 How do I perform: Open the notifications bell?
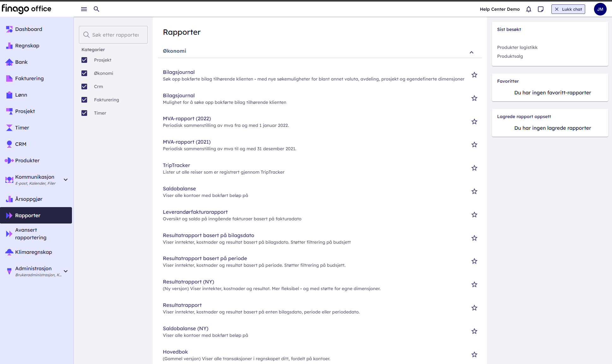pyautogui.click(x=529, y=9)
